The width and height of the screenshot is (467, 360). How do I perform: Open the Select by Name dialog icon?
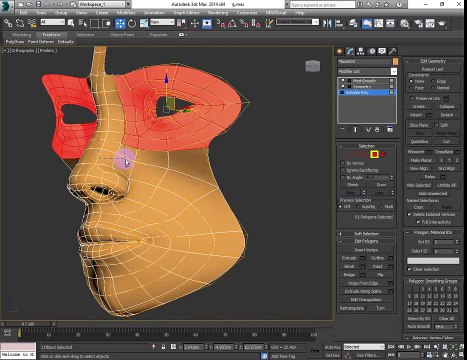point(82,23)
